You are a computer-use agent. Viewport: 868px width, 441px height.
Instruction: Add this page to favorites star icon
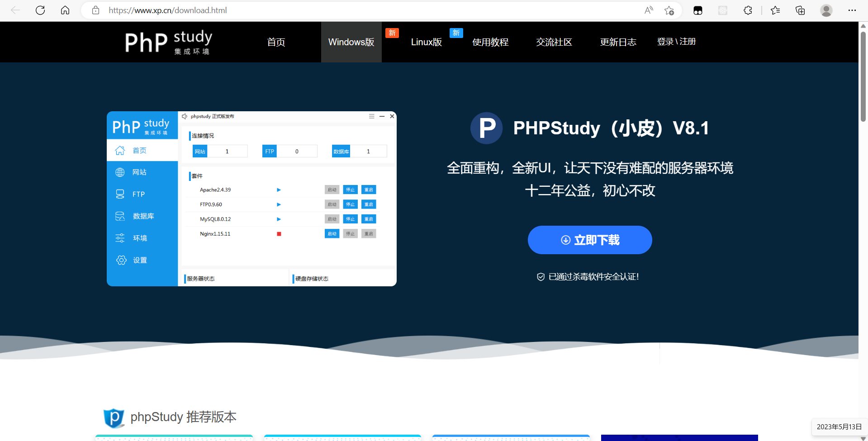669,10
